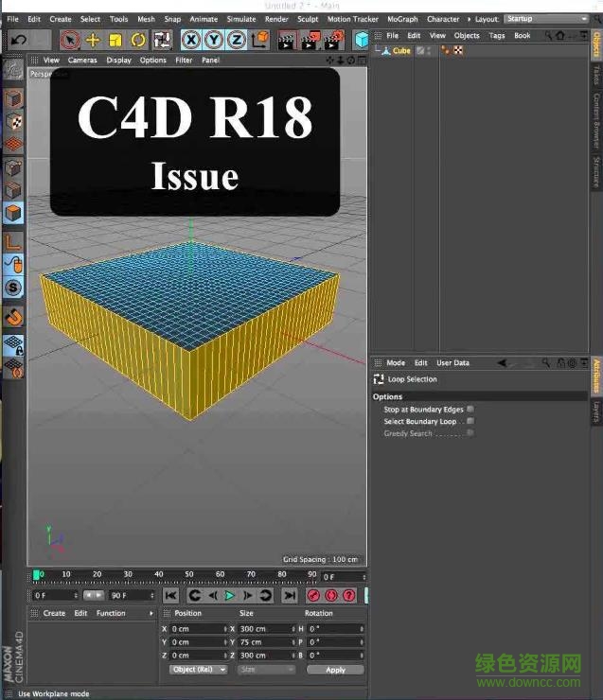Toggle the Z-axis lock

tap(236, 40)
